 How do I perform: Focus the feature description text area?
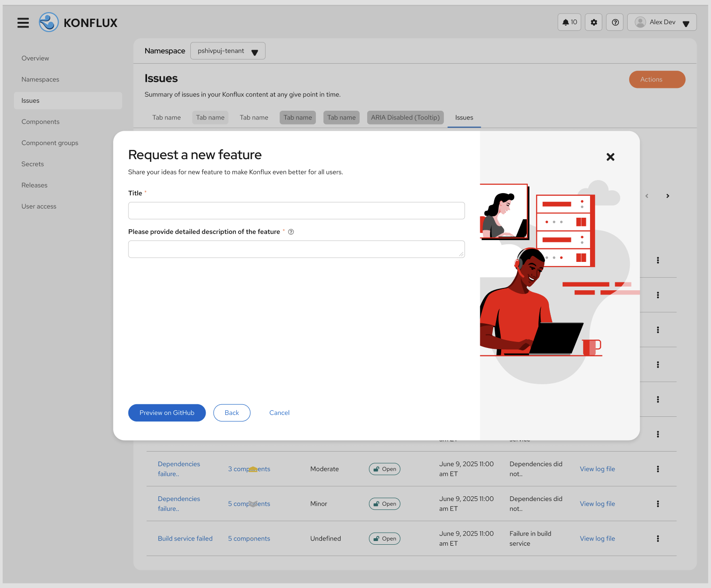(x=296, y=249)
